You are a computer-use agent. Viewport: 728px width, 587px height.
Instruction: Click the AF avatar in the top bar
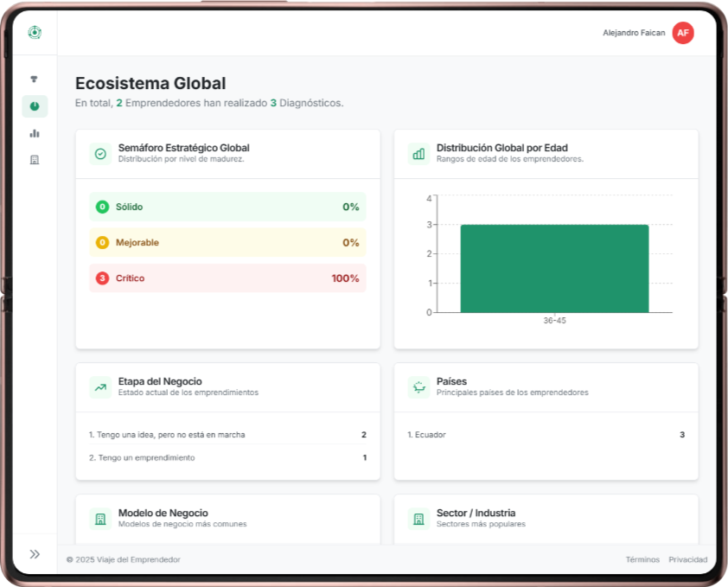coord(682,33)
